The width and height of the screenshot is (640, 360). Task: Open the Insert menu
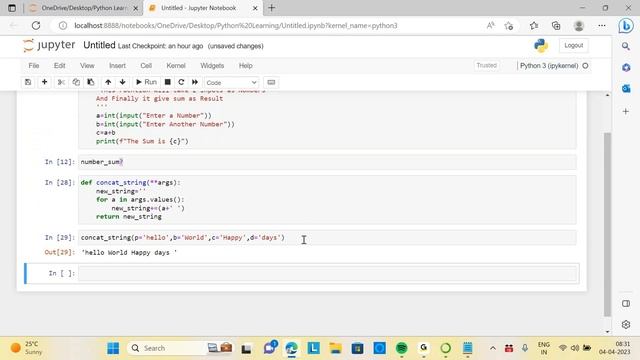117,66
